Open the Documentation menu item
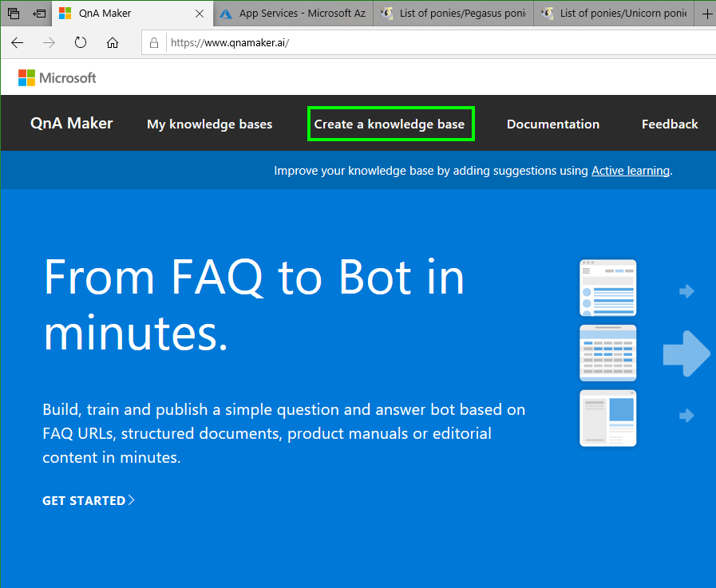 point(553,124)
